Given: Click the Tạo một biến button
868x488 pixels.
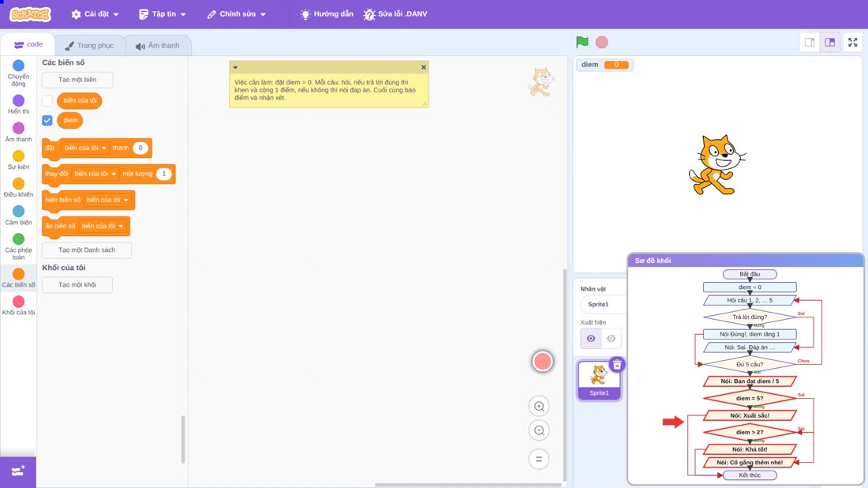Looking at the screenshot, I should [77, 80].
